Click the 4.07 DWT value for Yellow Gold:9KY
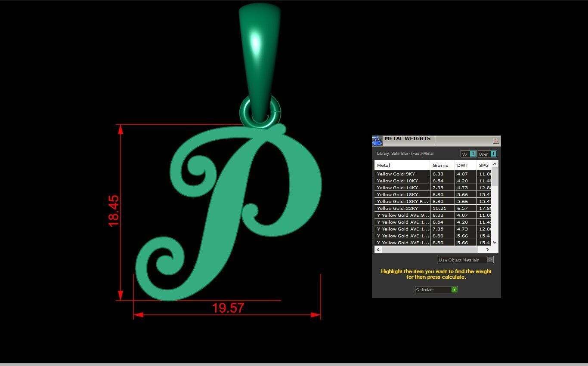 point(465,174)
